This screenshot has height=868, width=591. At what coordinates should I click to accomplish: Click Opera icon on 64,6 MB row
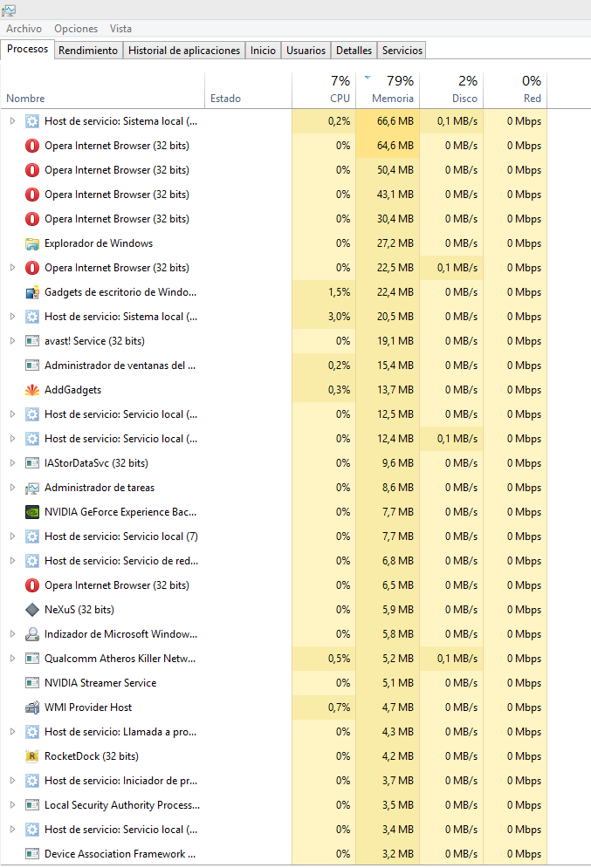pos(32,146)
